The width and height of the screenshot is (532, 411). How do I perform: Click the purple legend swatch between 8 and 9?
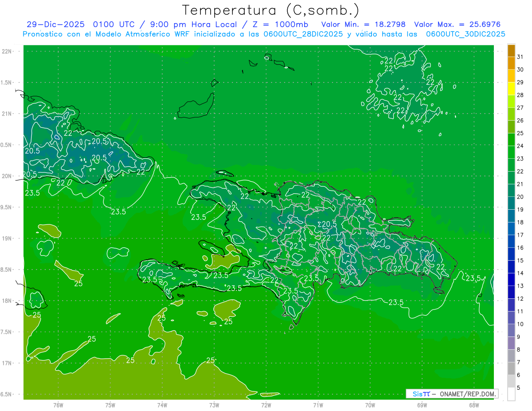(511, 343)
